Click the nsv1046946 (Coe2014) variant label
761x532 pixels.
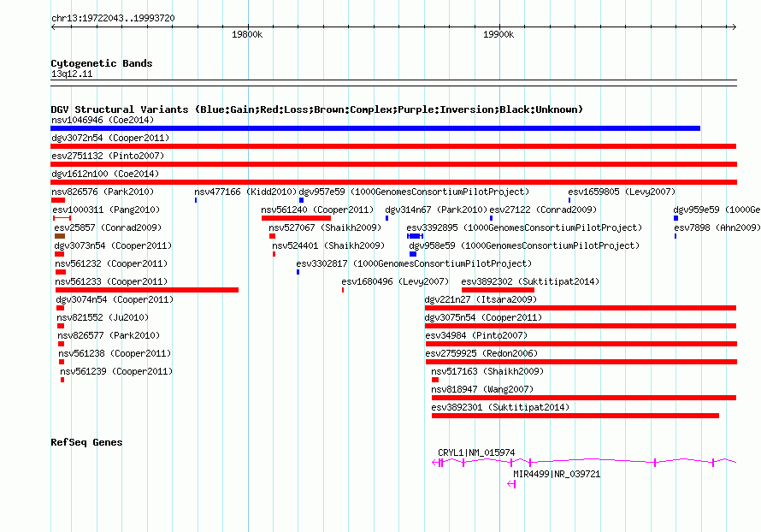[x=103, y=120]
